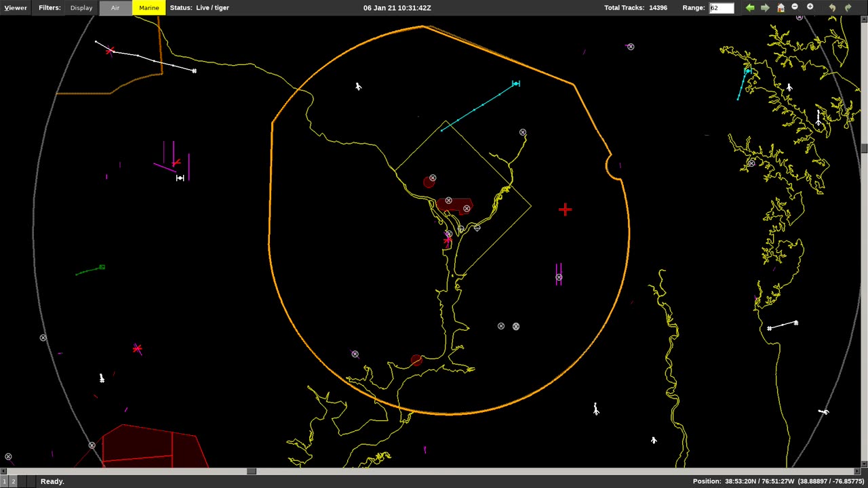The image size is (868, 488).
Task: Redo with the curved right arrow icon
Action: tap(848, 7)
